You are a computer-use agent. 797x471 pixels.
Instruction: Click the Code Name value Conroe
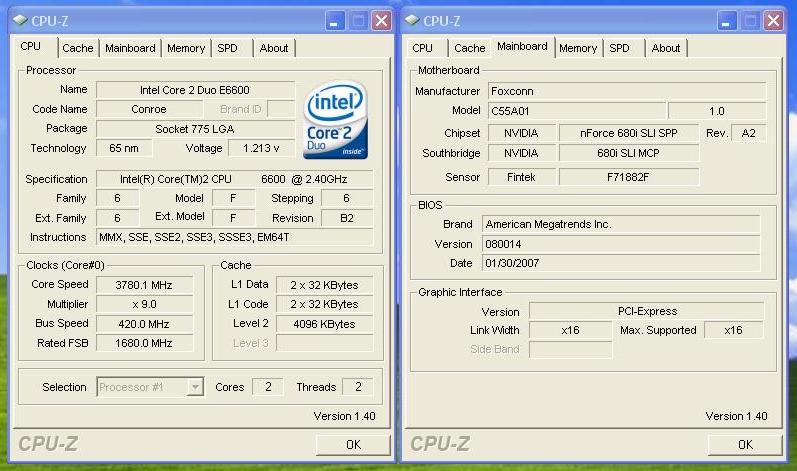pyautogui.click(x=149, y=109)
